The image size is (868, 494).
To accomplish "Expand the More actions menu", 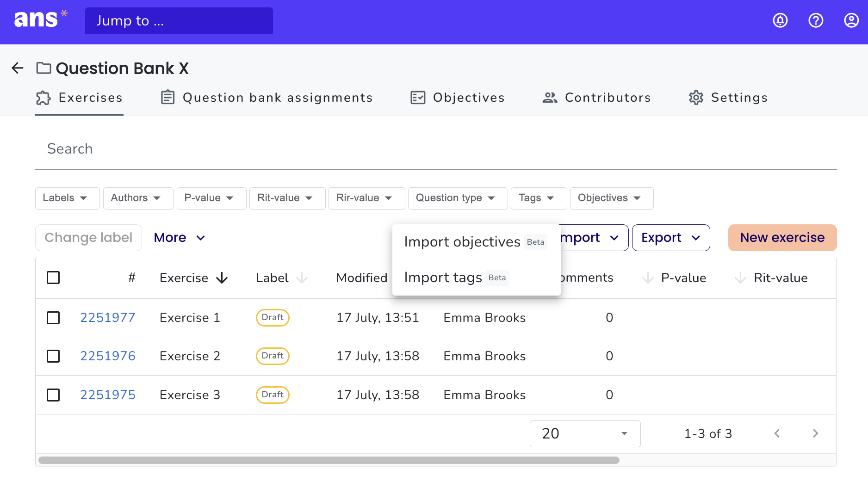I will 180,238.
